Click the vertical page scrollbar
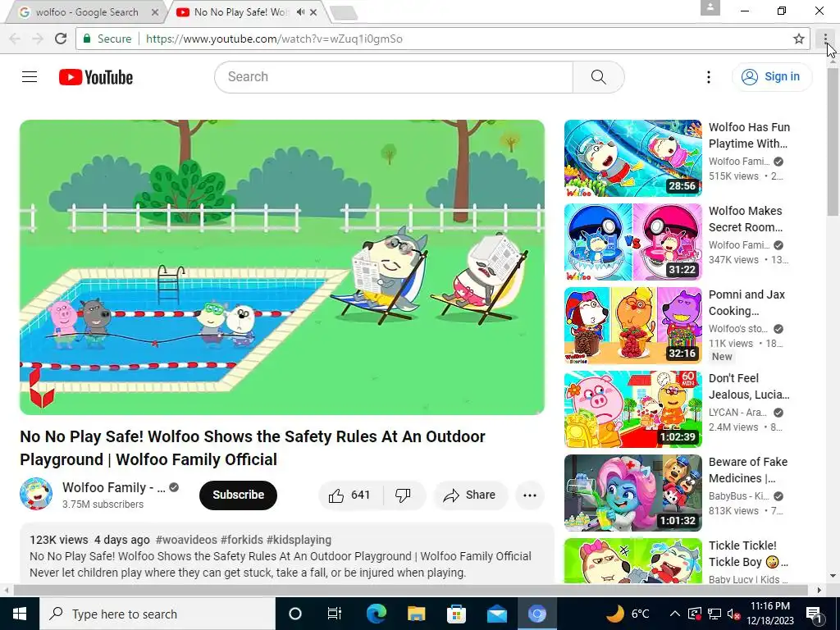Image resolution: width=840 pixels, height=630 pixels. tap(833, 142)
